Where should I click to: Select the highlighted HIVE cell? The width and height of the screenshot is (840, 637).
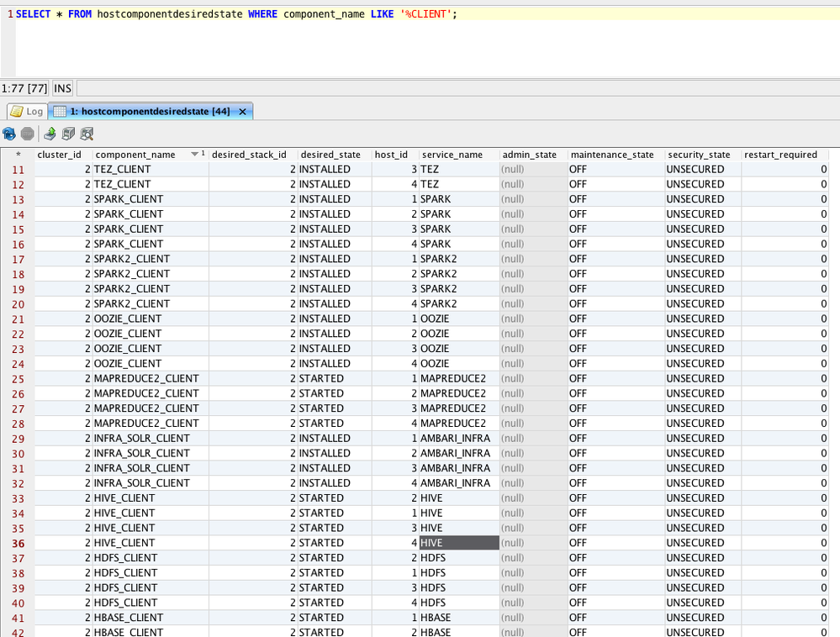(458, 543)
